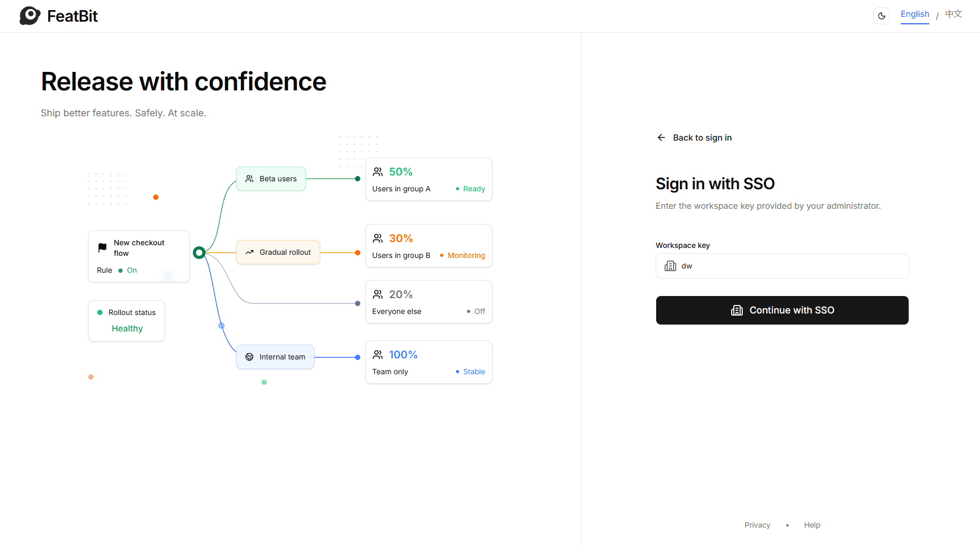The image size is (980, 545).
Task: Switch language to 中文
Action: click(x=954, y=14)
